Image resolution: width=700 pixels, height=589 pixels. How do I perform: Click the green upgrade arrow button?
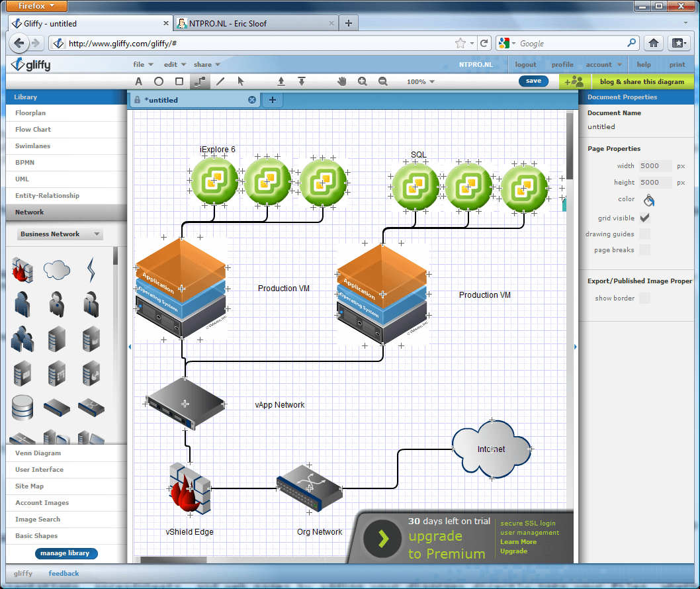[382, 539]
